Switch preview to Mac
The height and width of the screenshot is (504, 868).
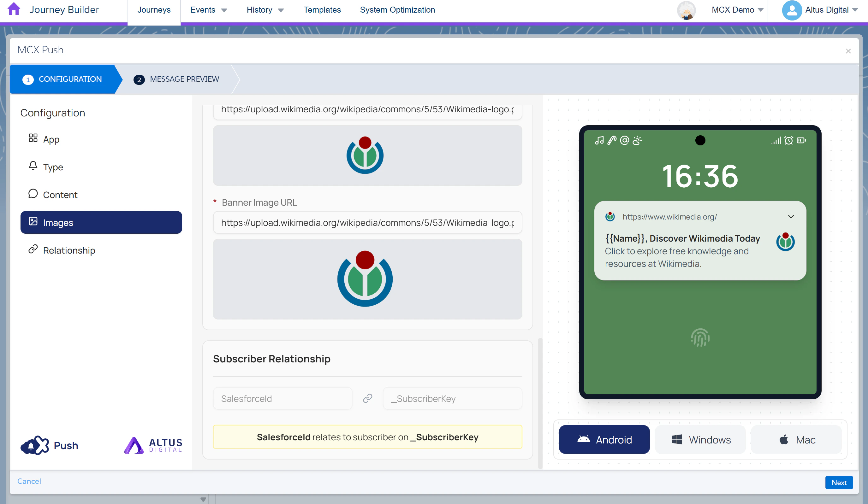click(796, 440)
